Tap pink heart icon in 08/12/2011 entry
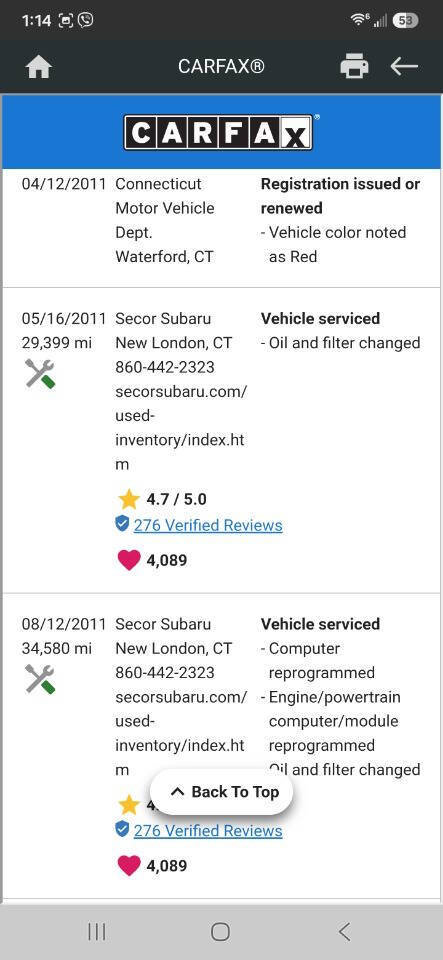 pyautogui.click(x=128, y=865)
